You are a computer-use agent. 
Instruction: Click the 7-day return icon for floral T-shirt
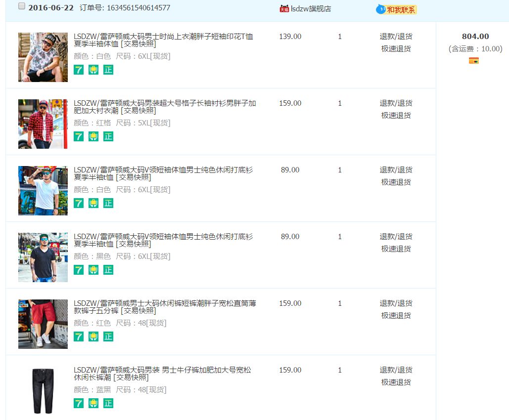(x=79, y=70)
